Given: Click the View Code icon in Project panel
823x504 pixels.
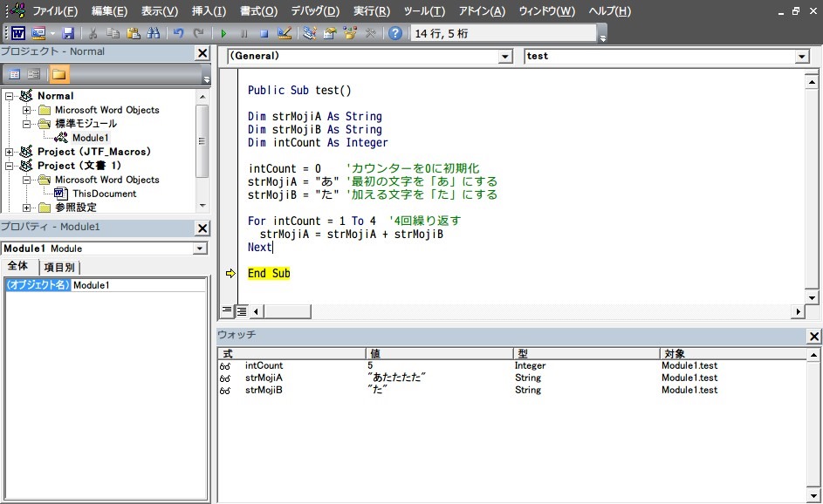Looking at the screenshot, I should pos(15,74).
